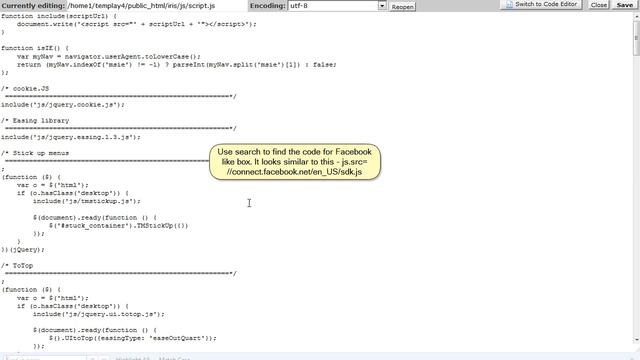
Task: Click the vertical scrollbar down arrow
Action: click(x=636, y=340)
